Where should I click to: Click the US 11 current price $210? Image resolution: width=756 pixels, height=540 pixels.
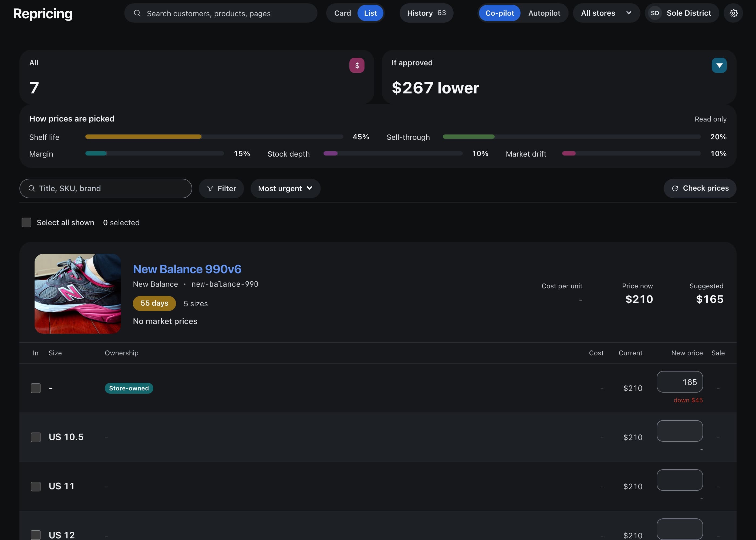[x=633, y=487]
